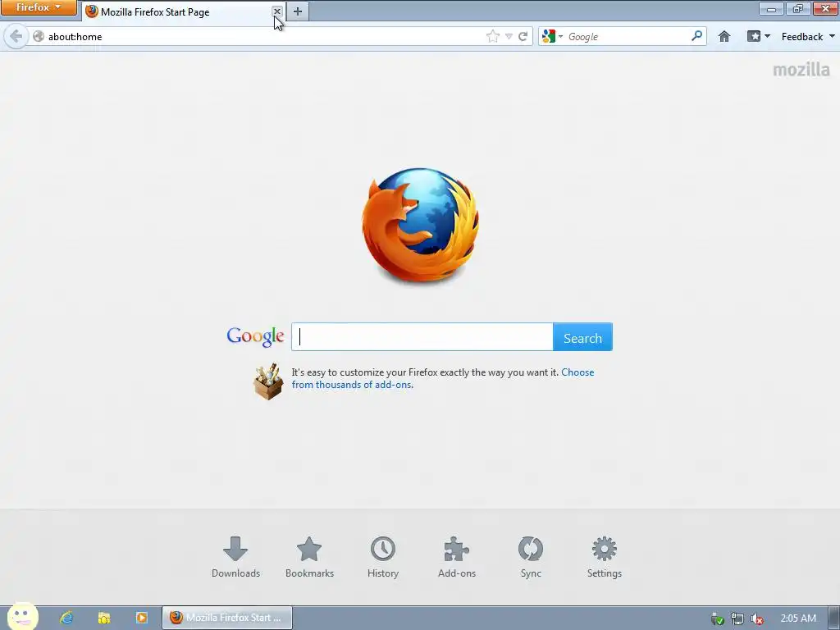Click the Firefox taskbar window button
840x630 pixels.
(227, 618)
